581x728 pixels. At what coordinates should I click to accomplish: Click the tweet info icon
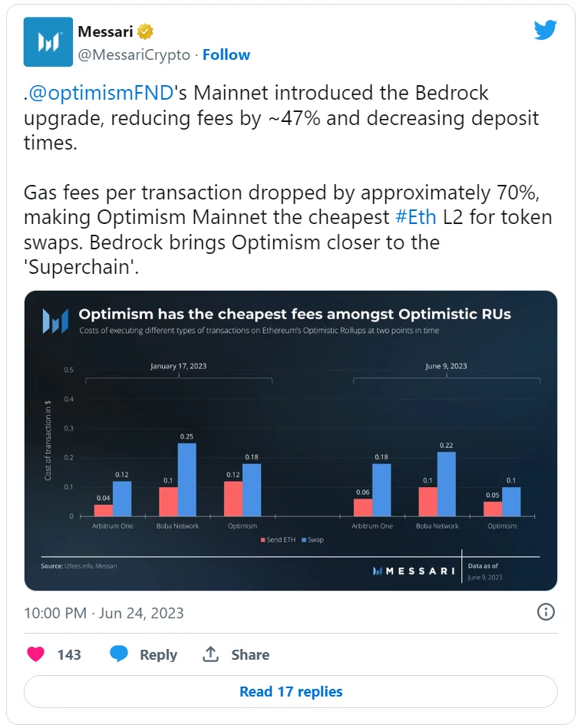tap(546, 611)
